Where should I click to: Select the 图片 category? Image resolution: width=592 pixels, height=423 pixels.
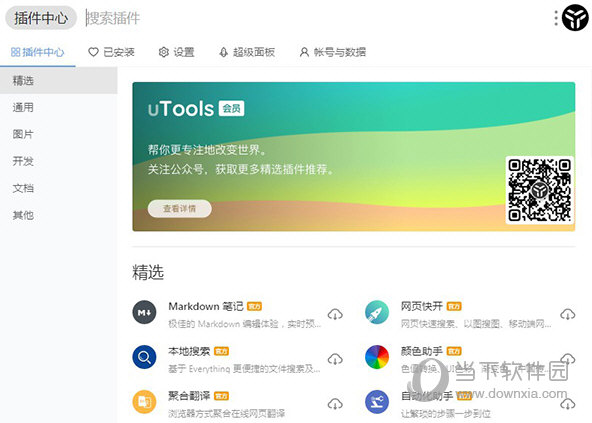tap(59, 134)
